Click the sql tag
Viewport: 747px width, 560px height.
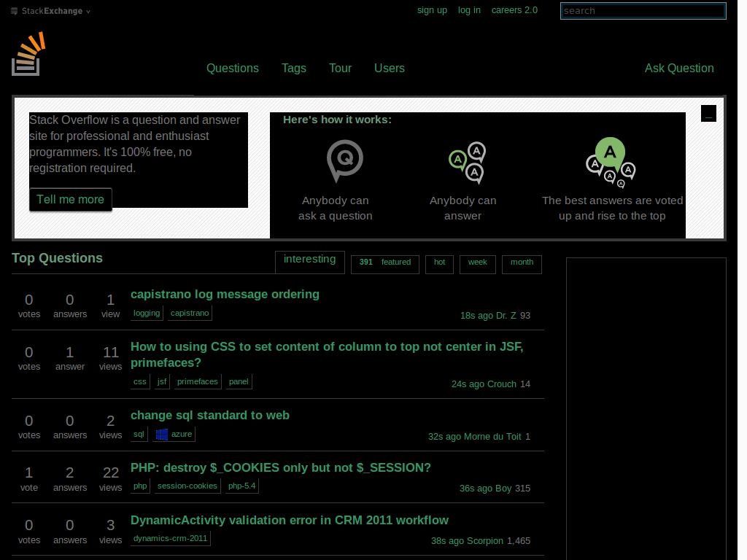click(139, 435)
